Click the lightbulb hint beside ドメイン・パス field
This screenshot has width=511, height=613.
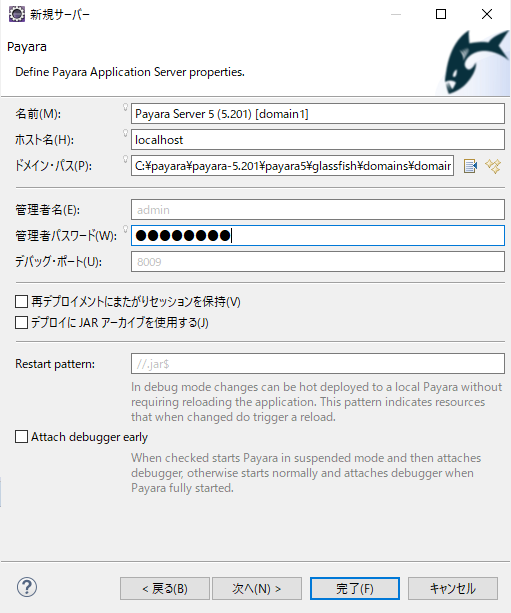point(126,159)
